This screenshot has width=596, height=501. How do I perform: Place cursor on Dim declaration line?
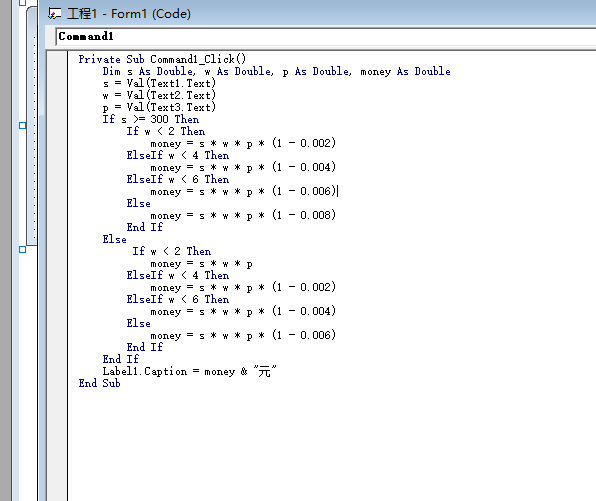click(x=276, y=71)
